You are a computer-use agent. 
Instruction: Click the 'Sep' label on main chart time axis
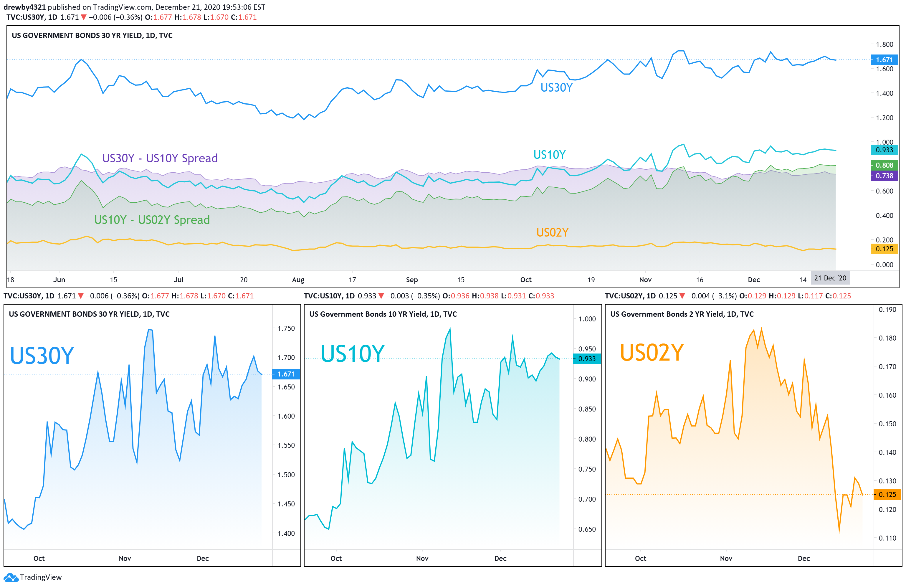point(412,280)
